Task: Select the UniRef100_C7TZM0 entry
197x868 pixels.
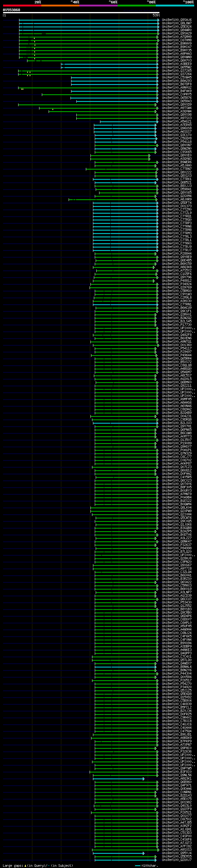Action: pyautogui.click(x=177, y=210)
